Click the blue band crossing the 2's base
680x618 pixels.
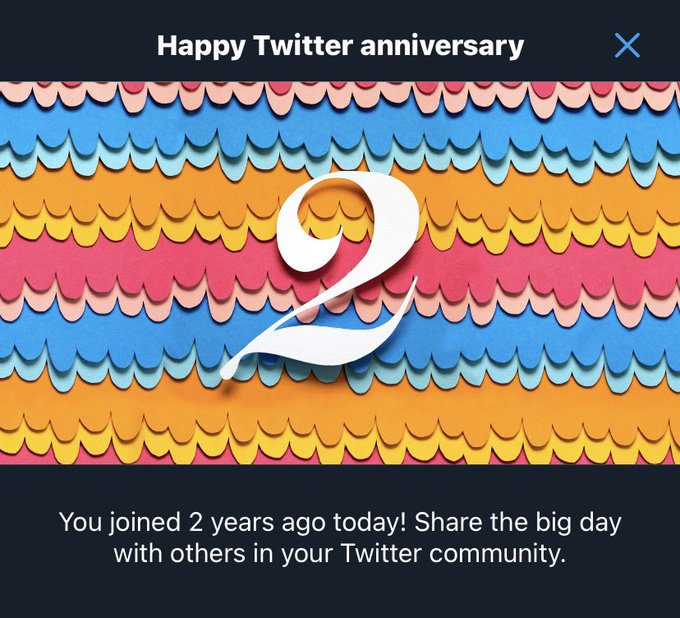[x=130, y=334]
